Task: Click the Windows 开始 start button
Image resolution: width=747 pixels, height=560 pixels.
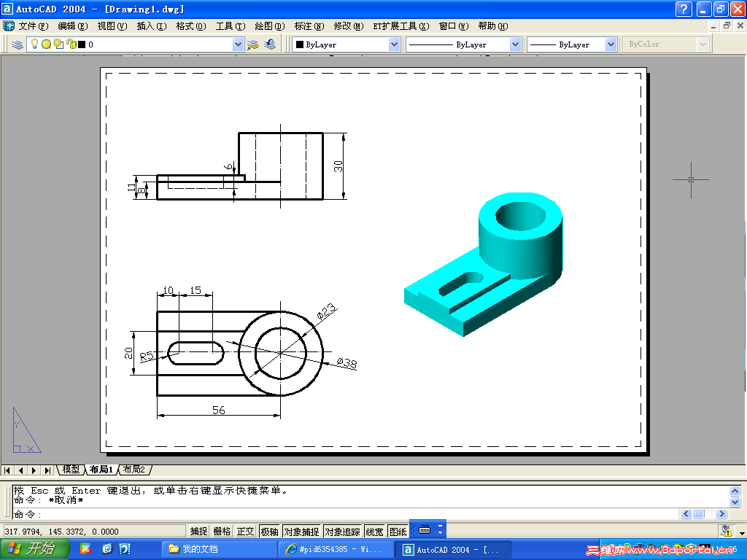Action: pos(34,548)
